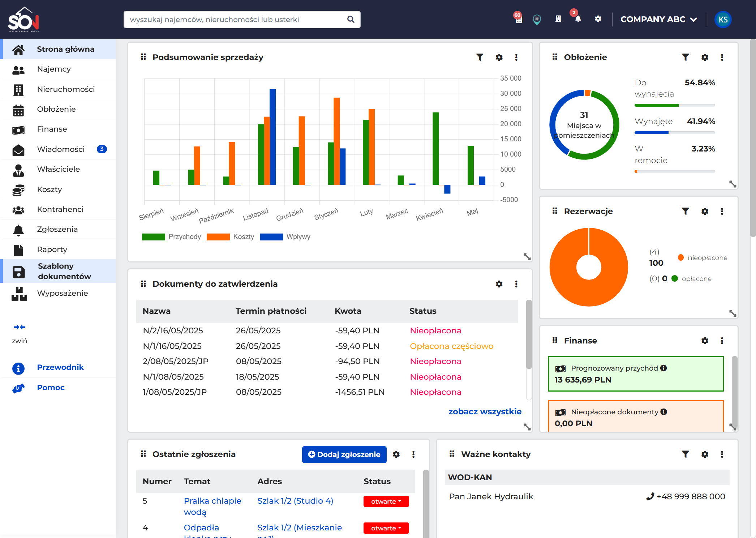Image resolution: width=756 pixels, height=538 pixels.
Task: Click filter icon in Ważne kontakty
Action: [x=685, y=454]
